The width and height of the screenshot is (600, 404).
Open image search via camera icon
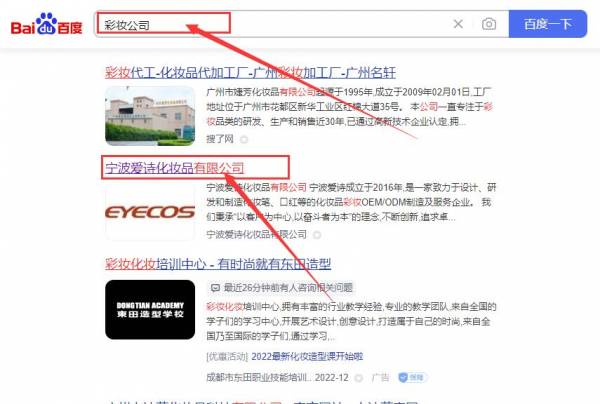(489, 24)
